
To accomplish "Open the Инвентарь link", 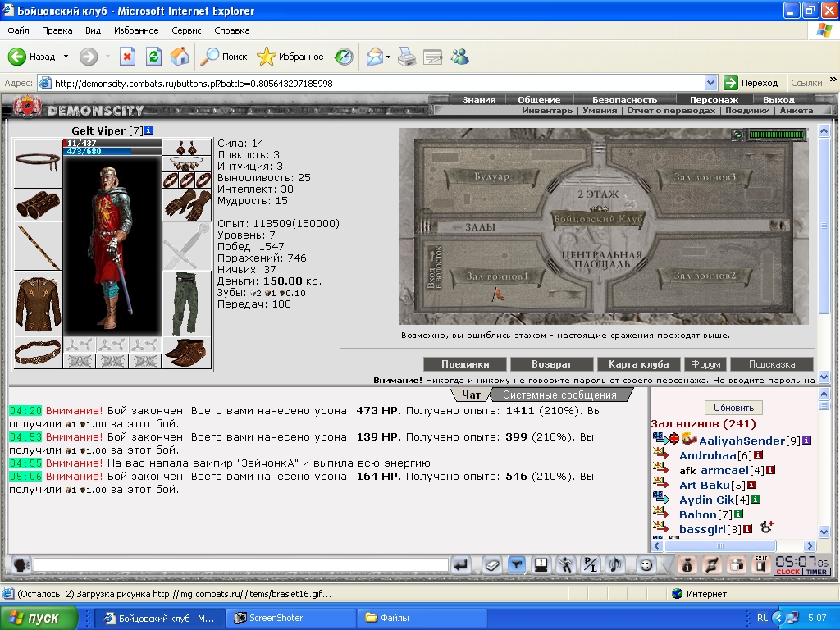I will pos(547,111).
